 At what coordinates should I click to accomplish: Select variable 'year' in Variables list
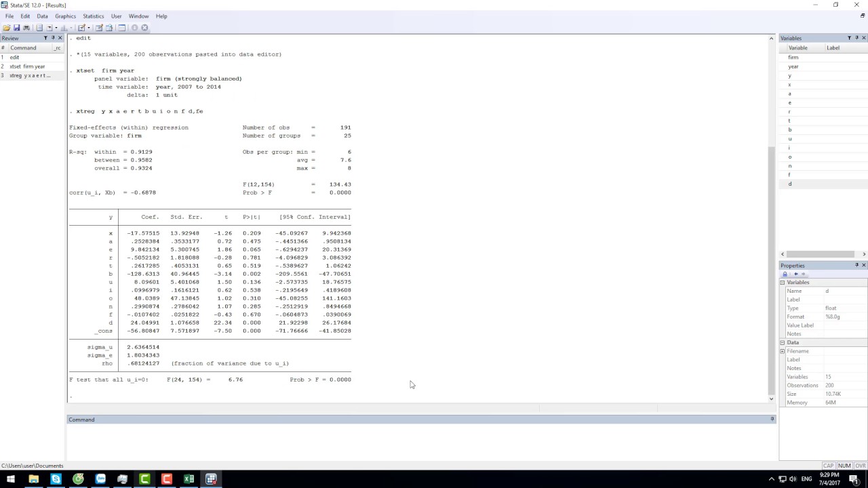click(x=823, y=66)
